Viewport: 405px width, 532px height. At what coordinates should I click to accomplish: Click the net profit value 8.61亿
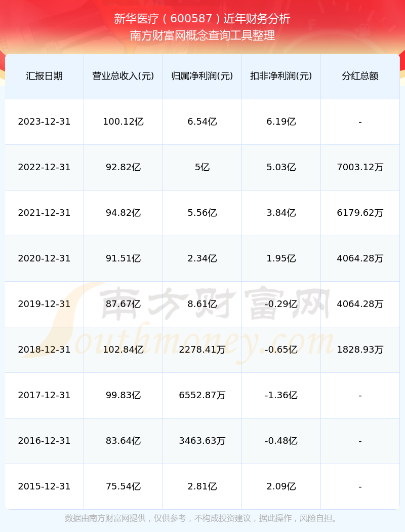pos(202,304)
